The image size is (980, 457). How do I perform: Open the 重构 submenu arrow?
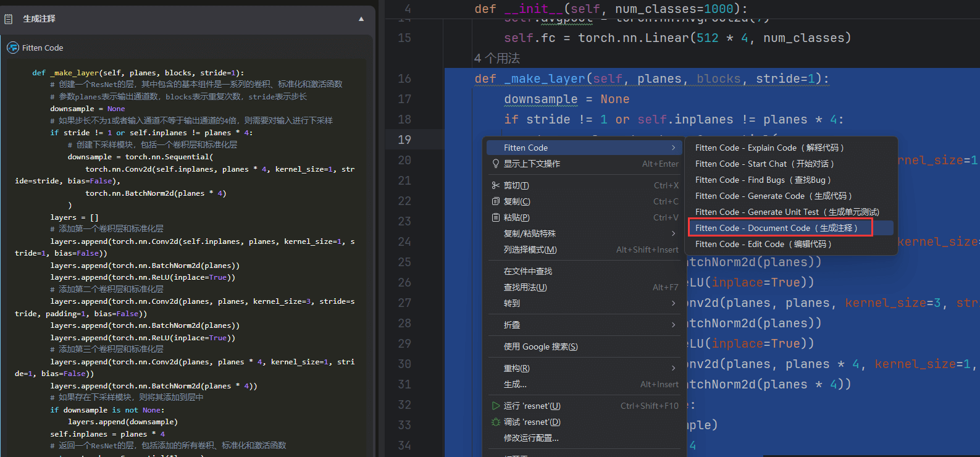(x=673, y=368)
